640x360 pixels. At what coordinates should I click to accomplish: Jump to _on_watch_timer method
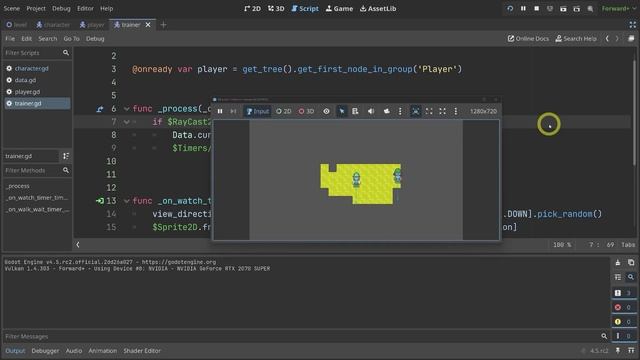37,198
